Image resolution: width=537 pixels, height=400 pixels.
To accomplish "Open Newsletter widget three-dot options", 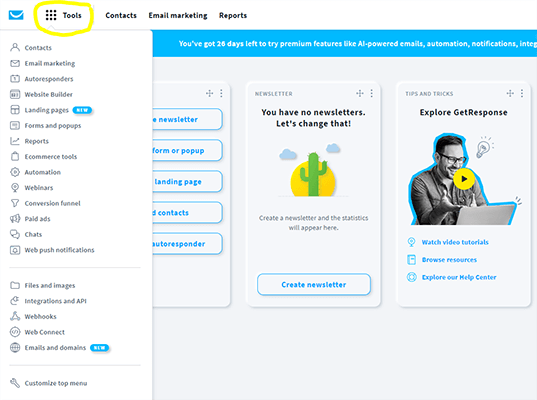I will pyautogui.click(x=372, y=93).
